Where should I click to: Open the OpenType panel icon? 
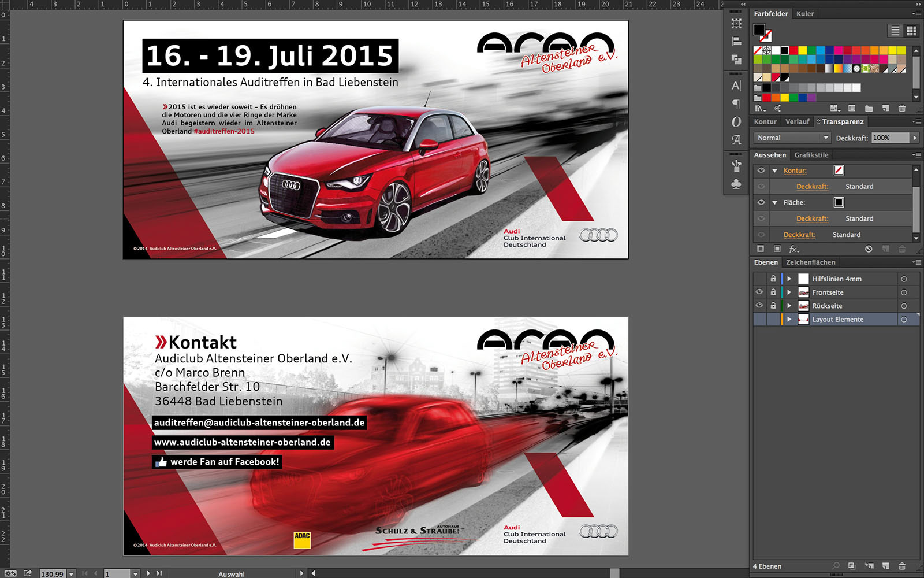(736, 122)
